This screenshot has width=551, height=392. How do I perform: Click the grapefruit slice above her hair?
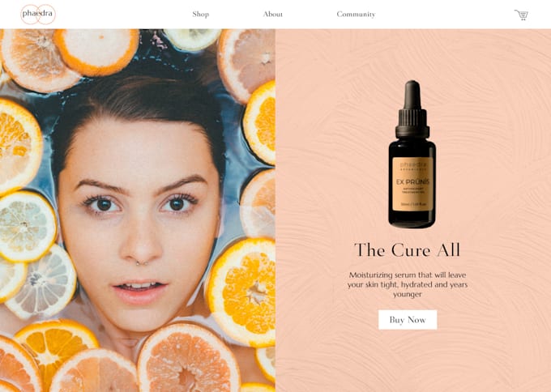click(246, 63)
